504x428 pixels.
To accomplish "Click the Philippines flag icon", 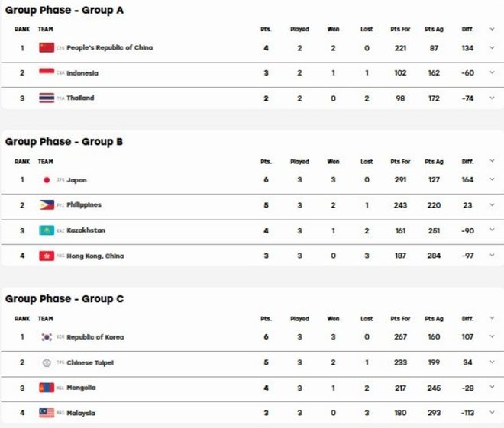I will pyautogui.click(x=47, y=205).
